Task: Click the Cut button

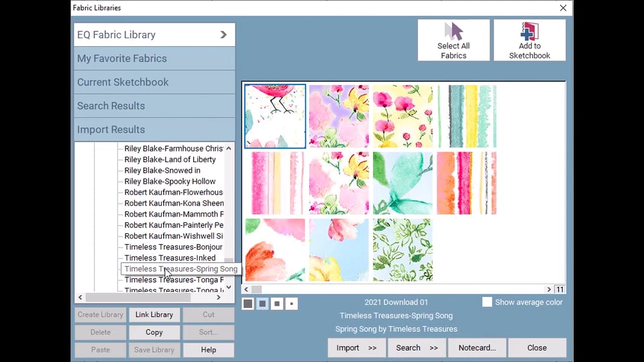Action: 208,314
